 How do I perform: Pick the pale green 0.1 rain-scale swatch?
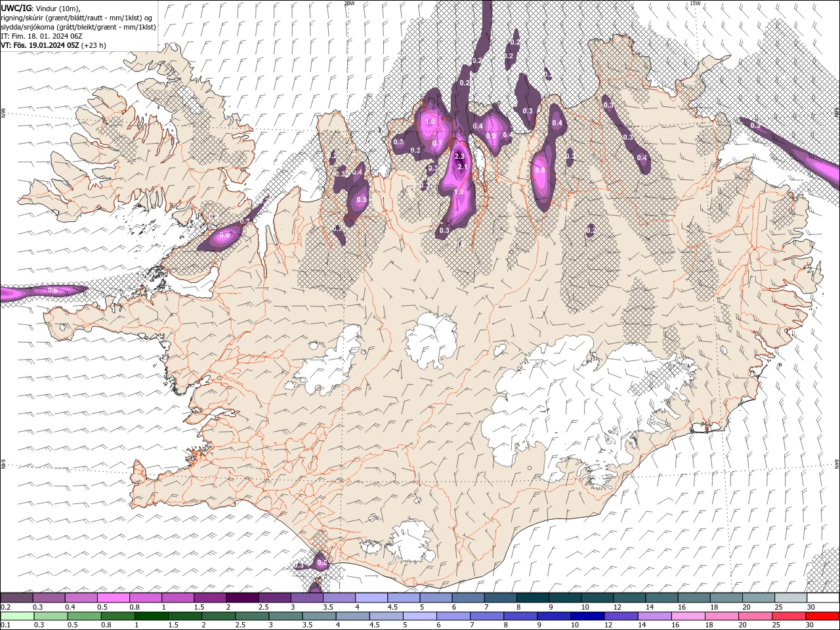17,616
